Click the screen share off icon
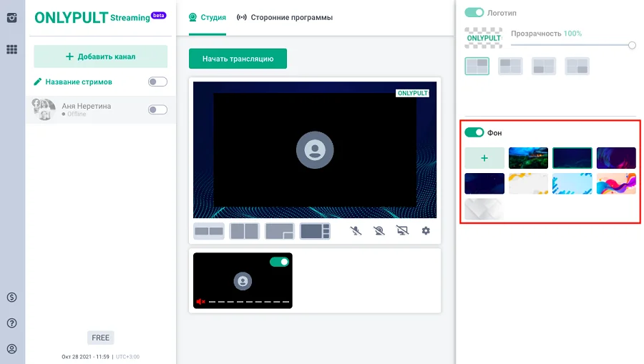The height and width of the screenshot is (364, 644). point(402,231)
